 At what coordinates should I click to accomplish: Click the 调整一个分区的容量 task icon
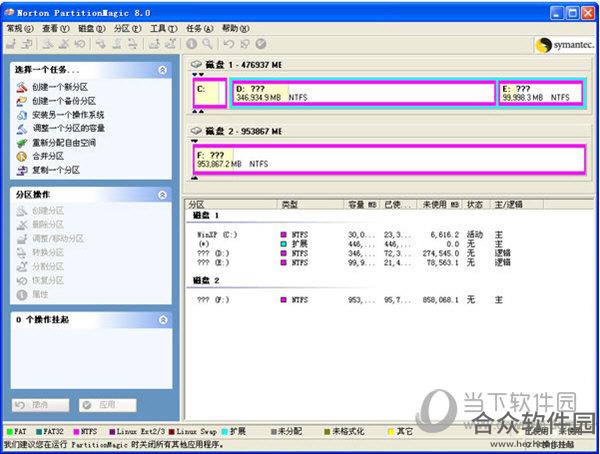[22, 129]
